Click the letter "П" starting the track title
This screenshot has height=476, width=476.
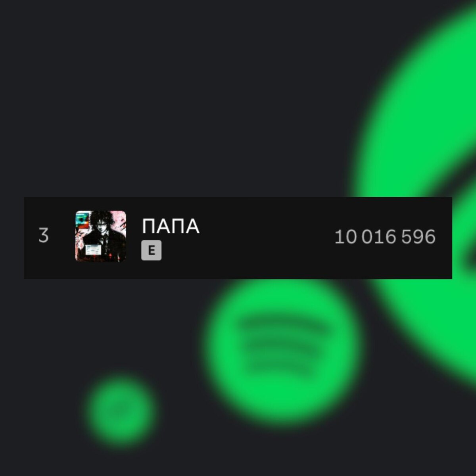pos(149,227)
